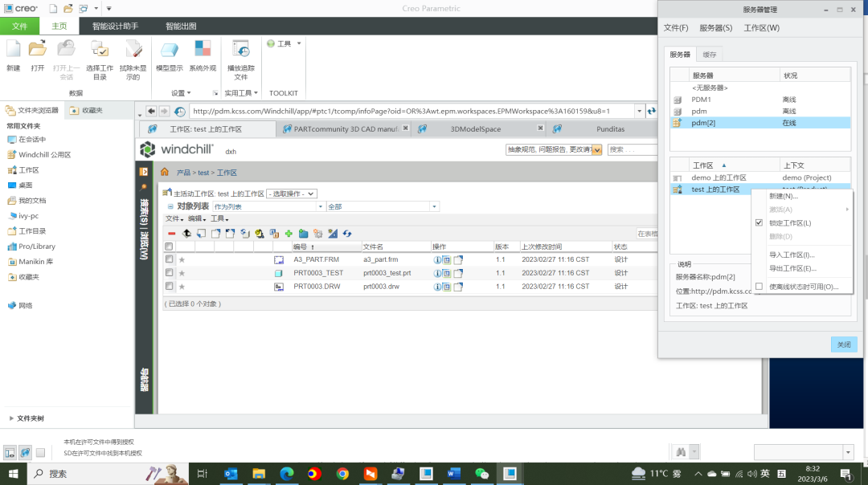868x485 pixels.
Task: Open the 选取操作 dropdown
Action: click(292, 194)
